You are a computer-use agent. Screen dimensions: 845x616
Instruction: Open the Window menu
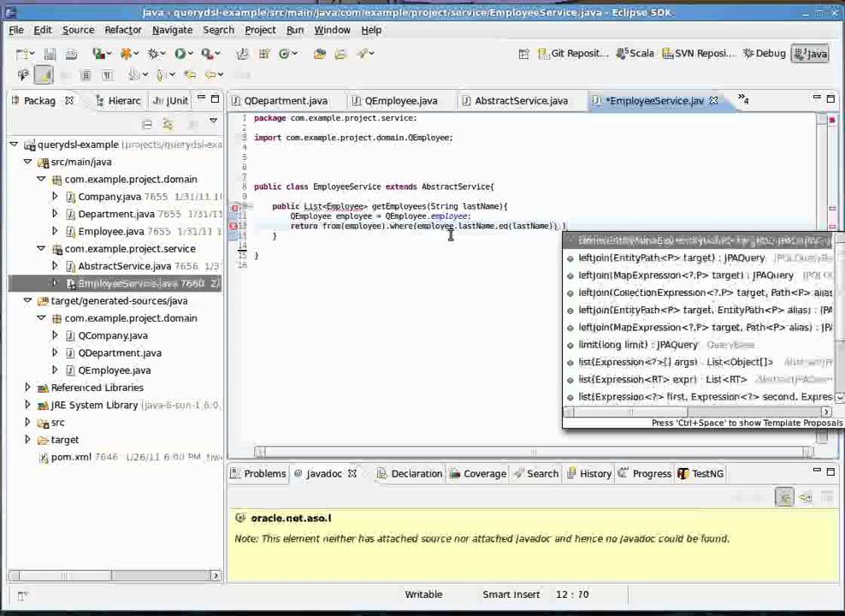[333, 30]
